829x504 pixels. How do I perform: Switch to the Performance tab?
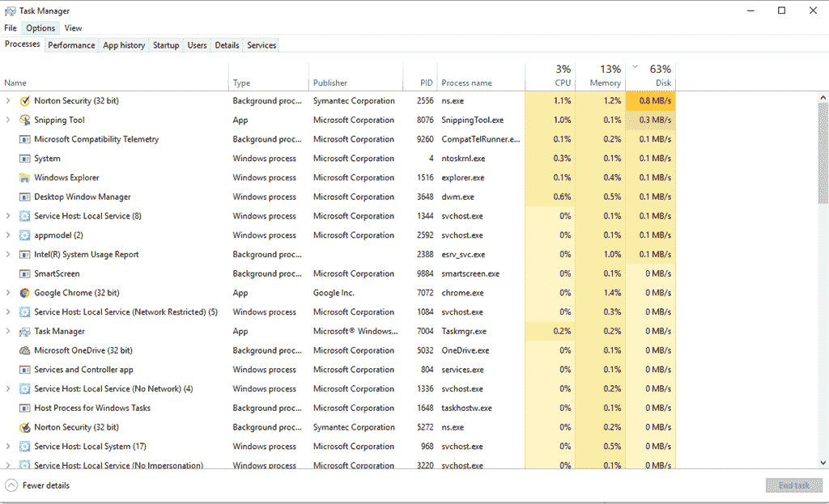(x=71, y=45)
